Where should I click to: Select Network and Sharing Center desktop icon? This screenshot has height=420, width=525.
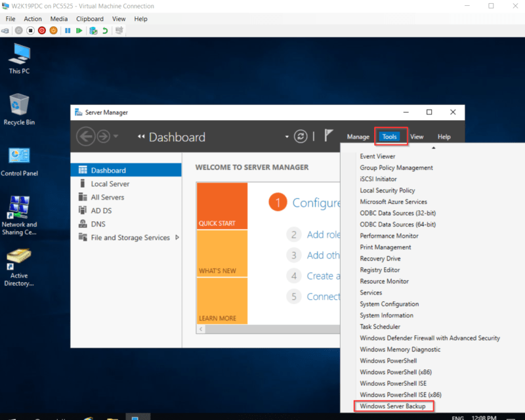coord(19,216)
